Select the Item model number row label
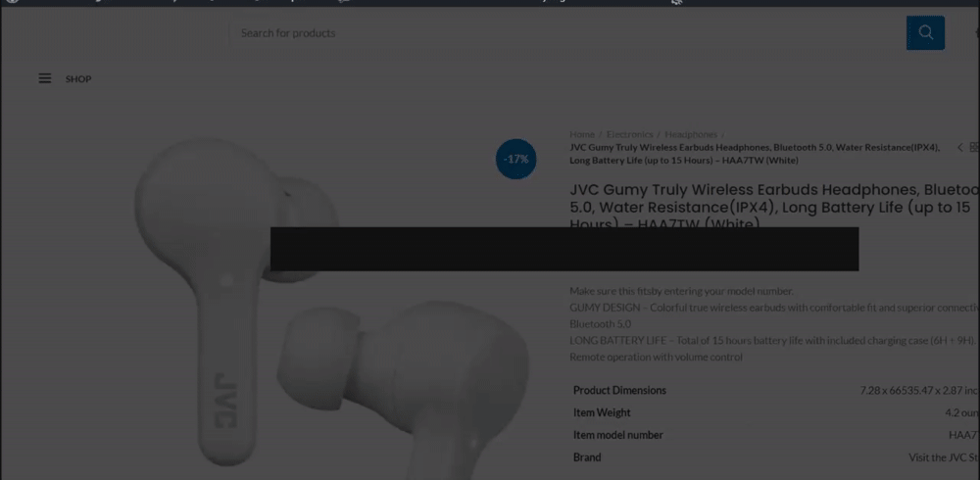The height and width of the screenshot is (480, 980). [618, 435]
